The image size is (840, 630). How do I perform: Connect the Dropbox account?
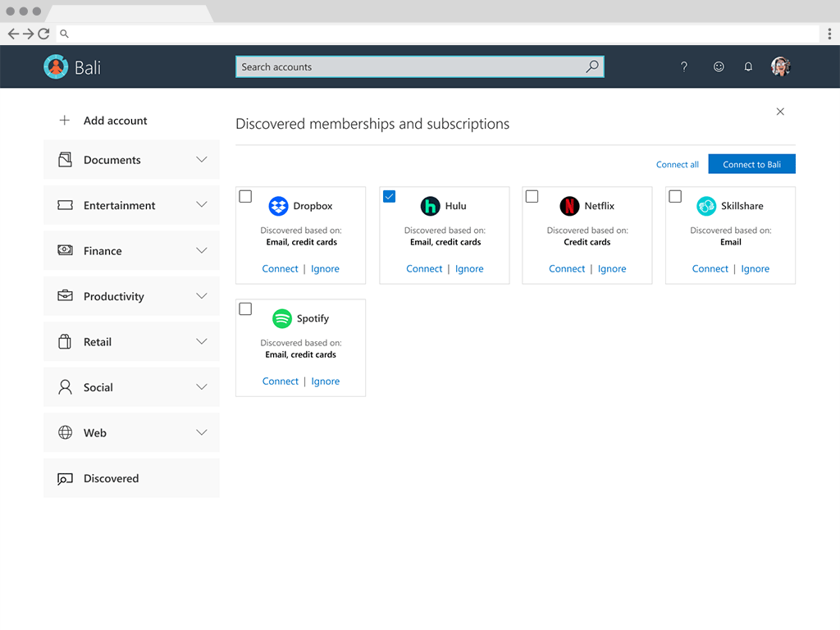coord(280,268)
